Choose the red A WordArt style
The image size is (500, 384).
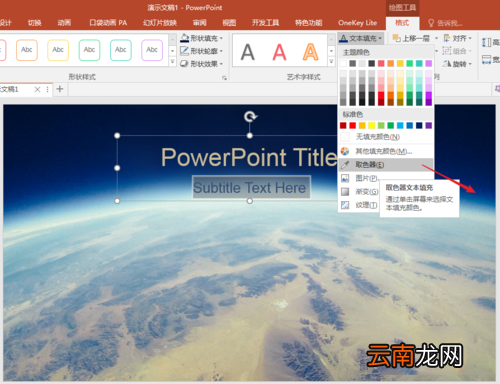(x=279, y=52)
